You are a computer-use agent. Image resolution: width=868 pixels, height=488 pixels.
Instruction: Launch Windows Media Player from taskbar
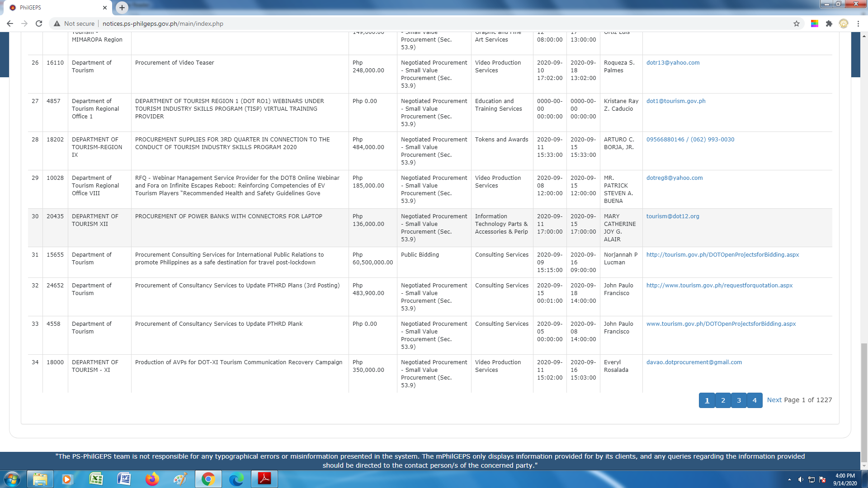click(67, 479)
